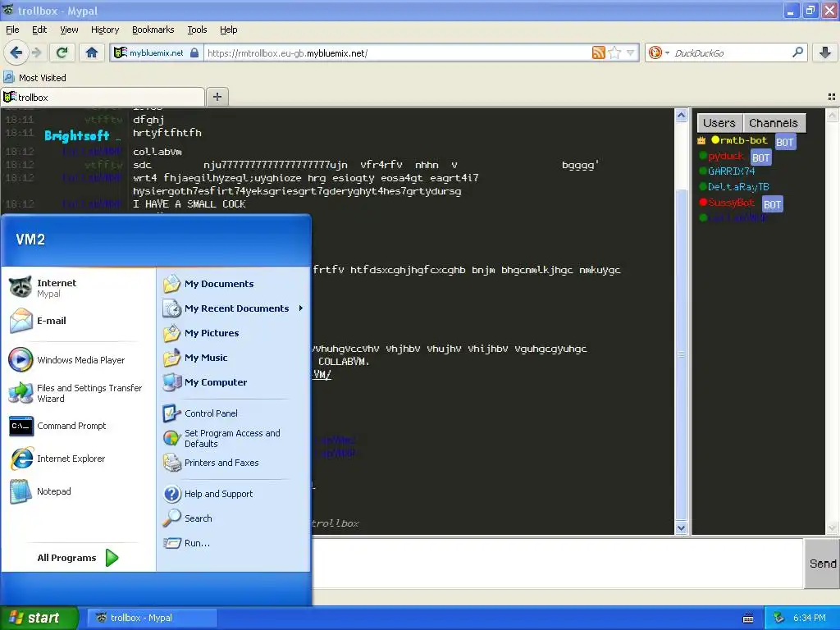Open a new tab with plus button
The height and width of the screenshot is (630, 840).
217,97
